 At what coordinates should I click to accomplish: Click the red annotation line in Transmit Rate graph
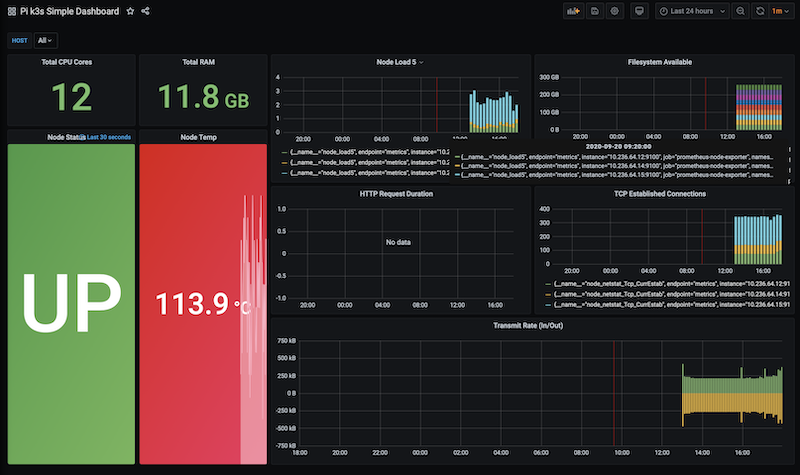614,393
